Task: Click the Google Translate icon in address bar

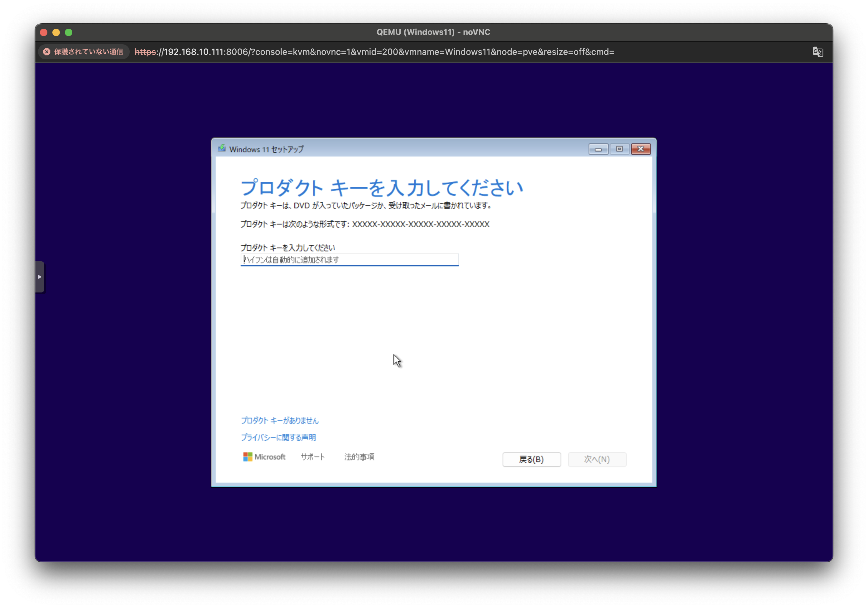Action: (x=818, y=52)
